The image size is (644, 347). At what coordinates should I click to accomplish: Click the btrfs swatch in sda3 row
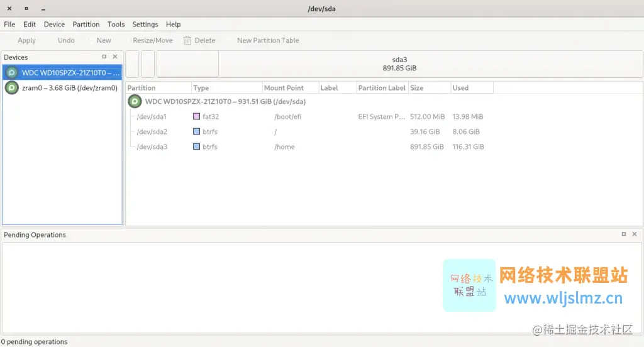pos(196,146)
